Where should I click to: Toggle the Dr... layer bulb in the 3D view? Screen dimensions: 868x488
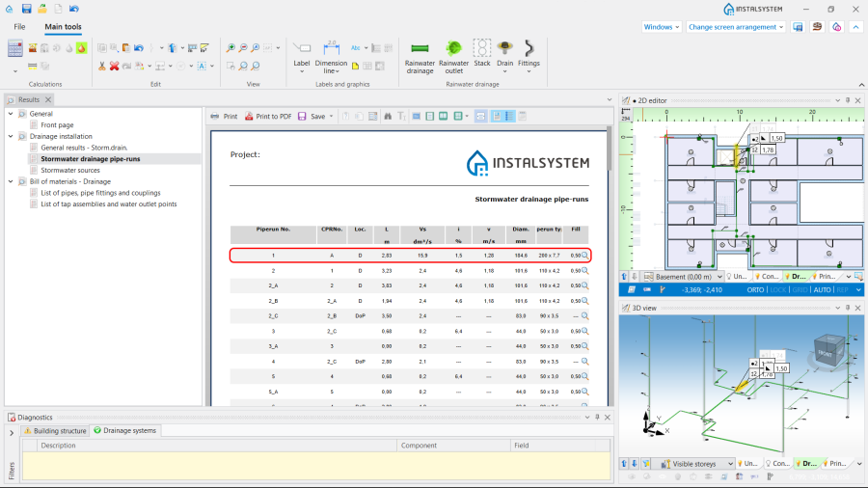tap(798, 464)
